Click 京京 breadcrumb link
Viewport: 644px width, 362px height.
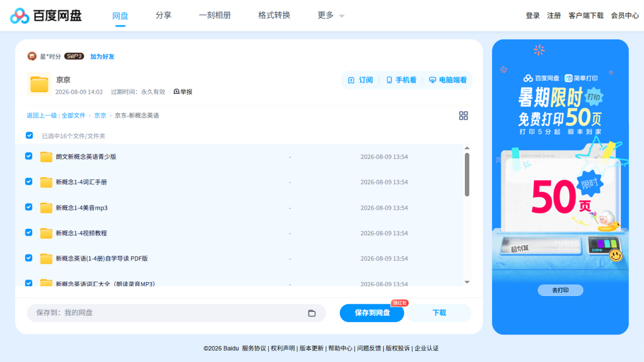tap(100, 116)
